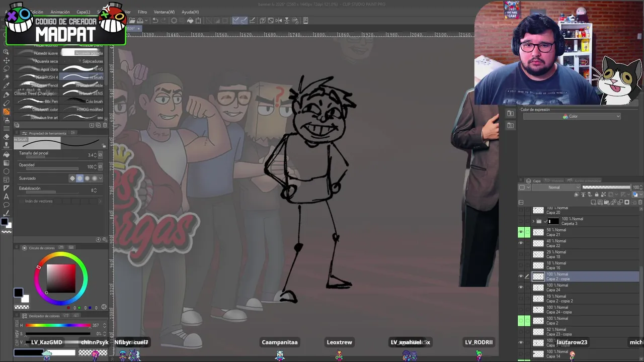The image size is (644, 362).
Task: Click the Open file folder icon
Action: point(132,21)
